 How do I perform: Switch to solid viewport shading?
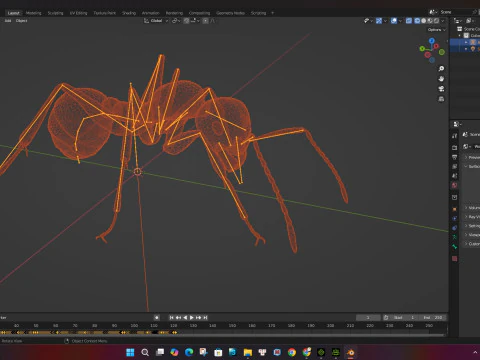tap(424, 21)
